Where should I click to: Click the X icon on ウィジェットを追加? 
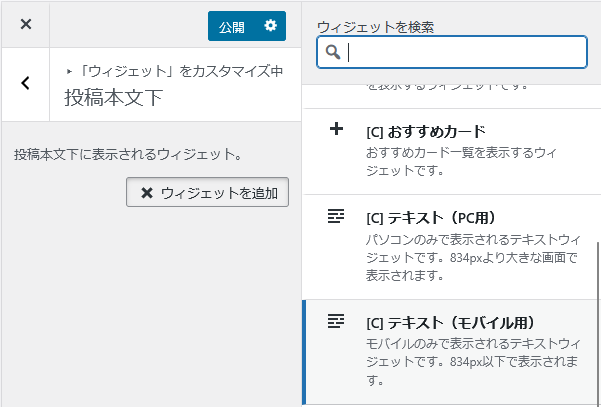point(147,193)
